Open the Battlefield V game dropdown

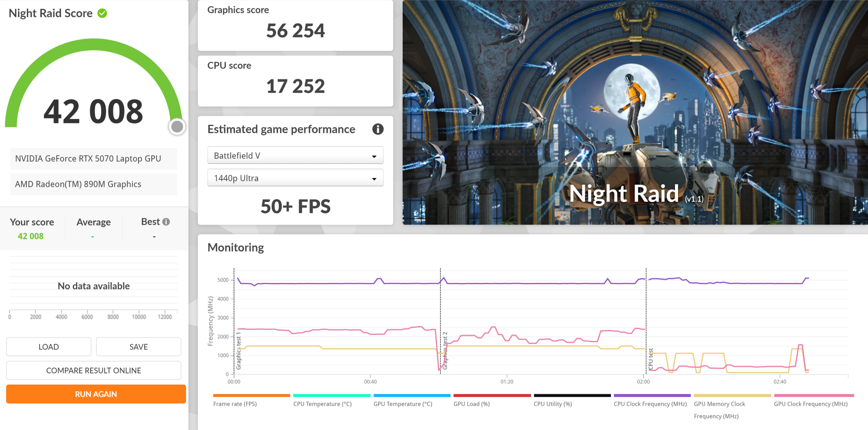(295, 155)
